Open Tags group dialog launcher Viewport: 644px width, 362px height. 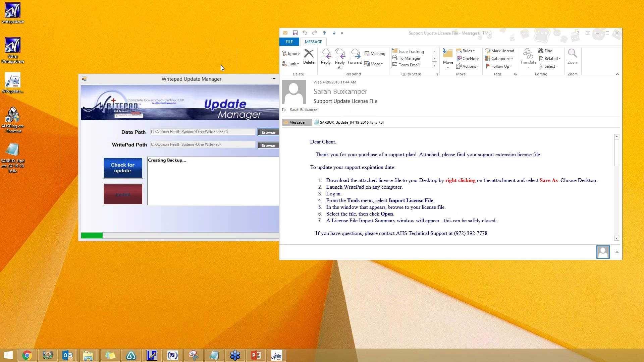pyautogui.click(x=515, y=74)
